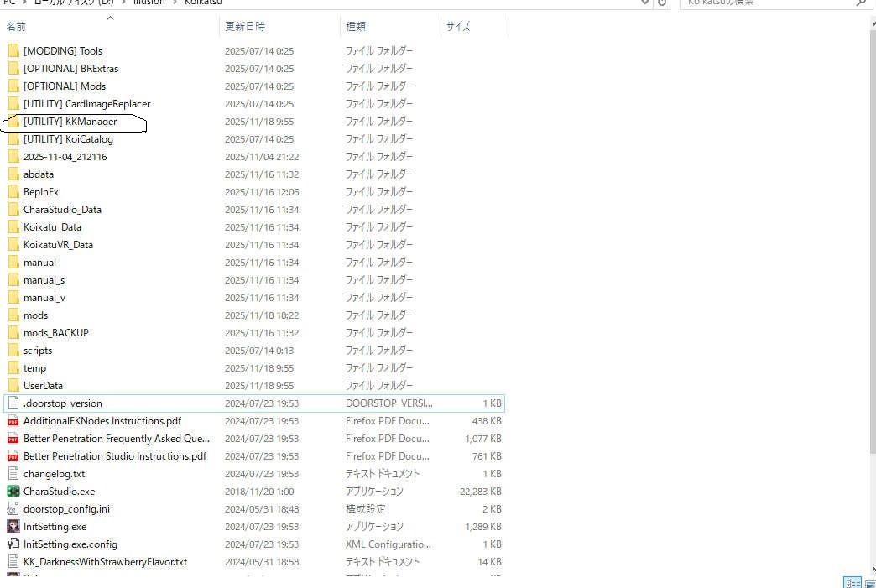
Task: Sort files by 名前 column header
Action: pos(17,27)
